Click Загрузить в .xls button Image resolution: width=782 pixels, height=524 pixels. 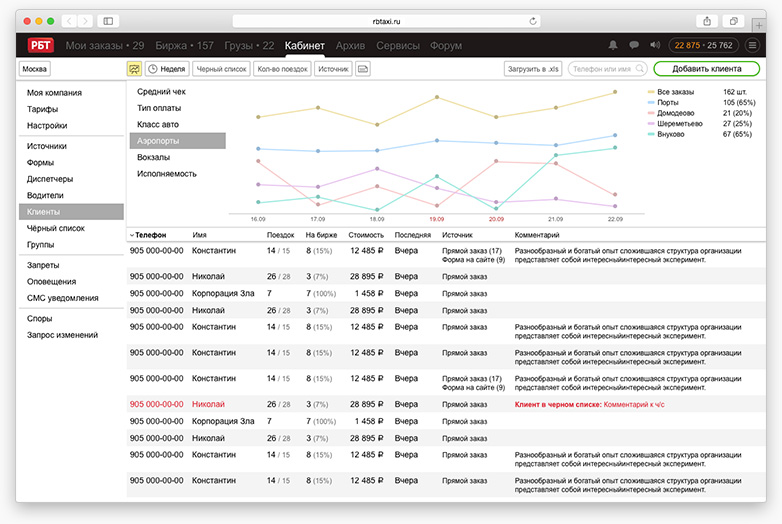pos(533,69)
